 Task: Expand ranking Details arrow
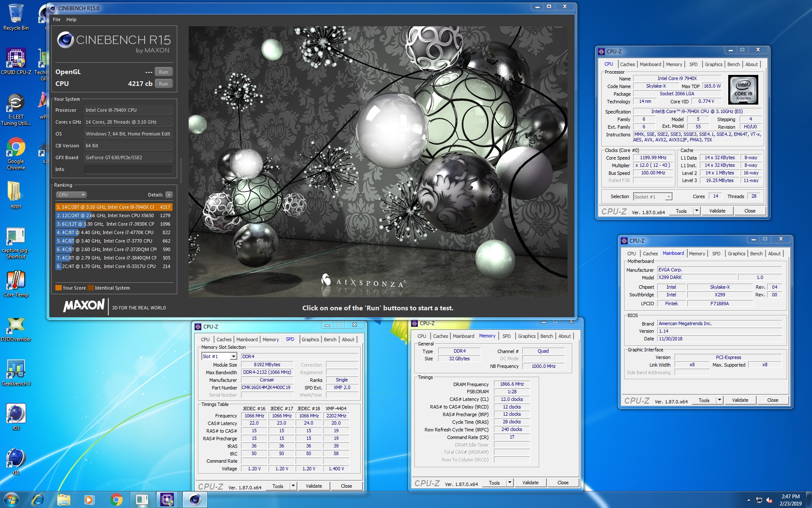tap(169, 195)
